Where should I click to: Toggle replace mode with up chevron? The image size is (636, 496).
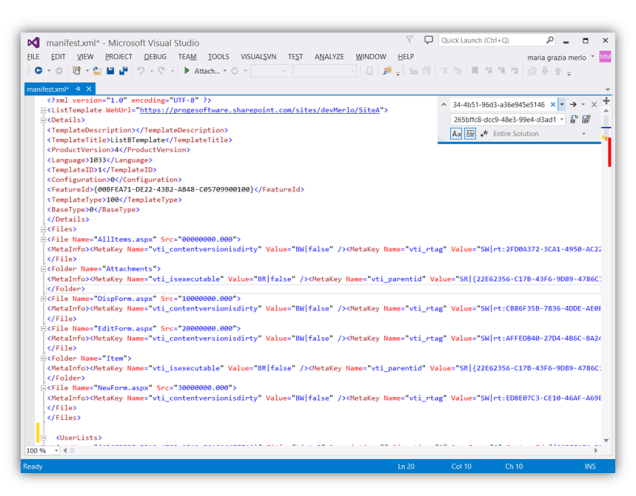[x=444, y=105]
